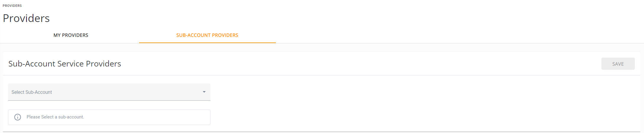
Task: Click the PROVIDERS breadcrumb link
Action: (x=12, y=6)
